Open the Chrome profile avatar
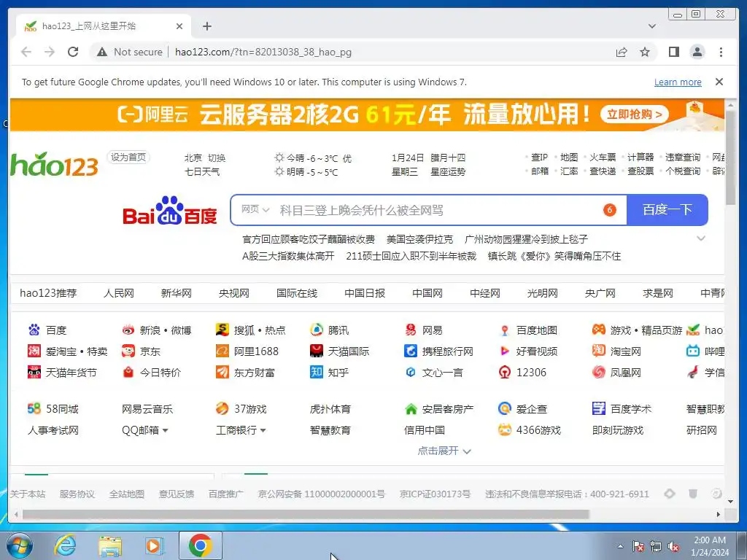Viewport: 747px width, 560px height. click(697, 52)
